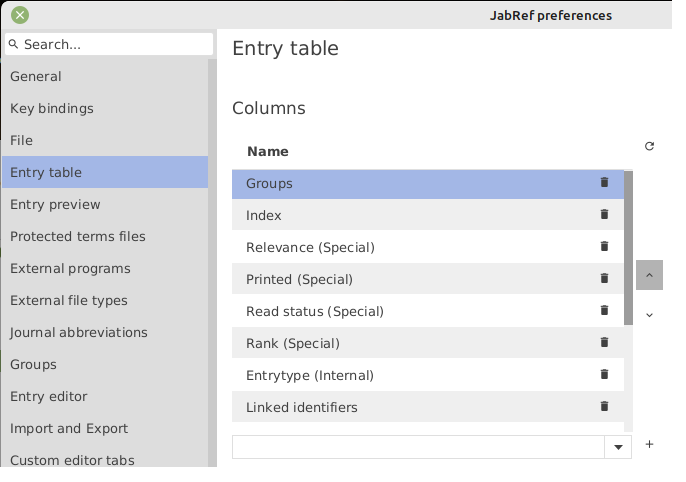The width and height of the screenshot is (686, 482).
Task: Go to Journal abbreviations settings
Action: click(x=79, y=332)
